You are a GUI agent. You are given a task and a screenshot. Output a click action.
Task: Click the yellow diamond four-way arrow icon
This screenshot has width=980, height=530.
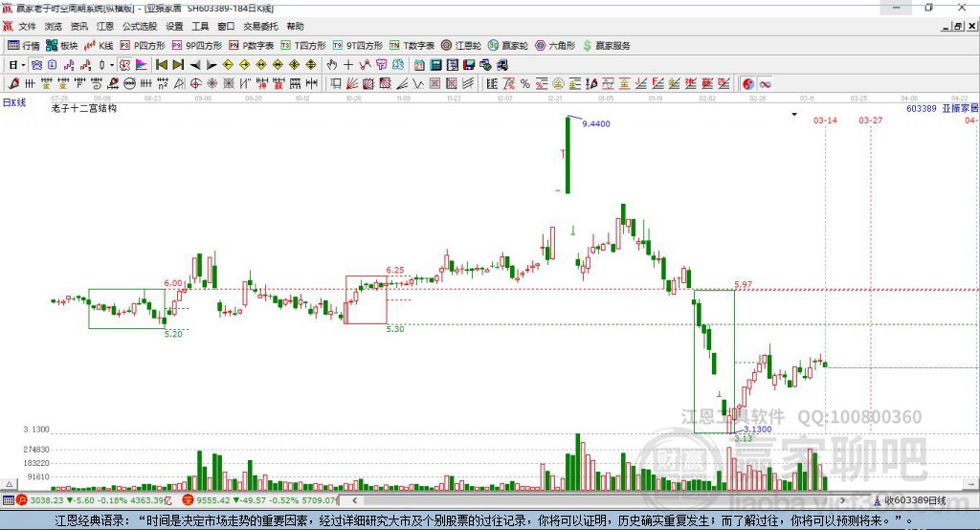coord(295,65)
